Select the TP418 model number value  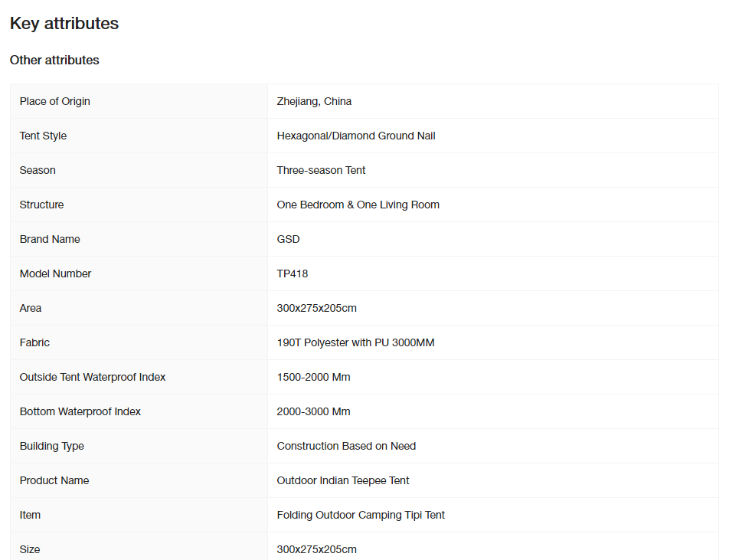click(293, 273)
